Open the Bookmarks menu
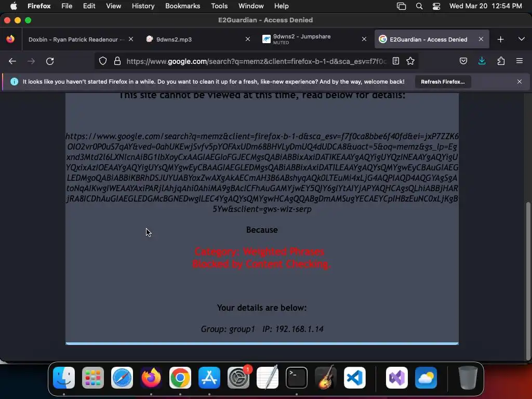 (182, 6)
